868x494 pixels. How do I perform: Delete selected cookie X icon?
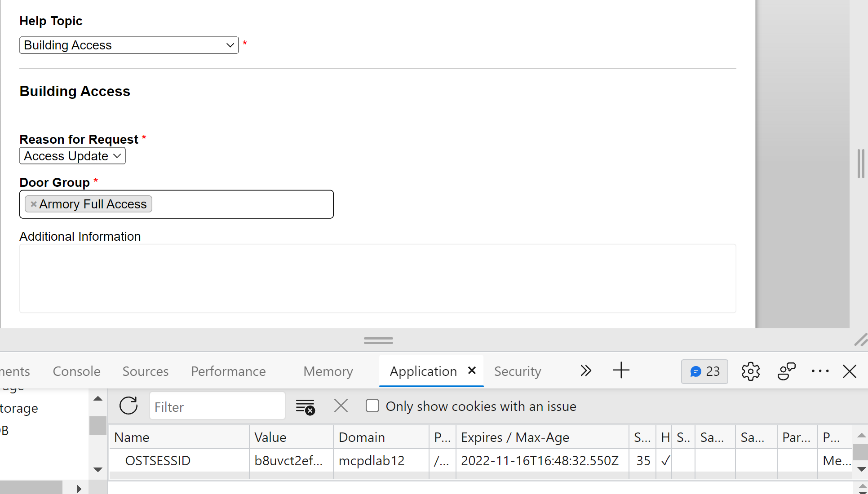341,406
